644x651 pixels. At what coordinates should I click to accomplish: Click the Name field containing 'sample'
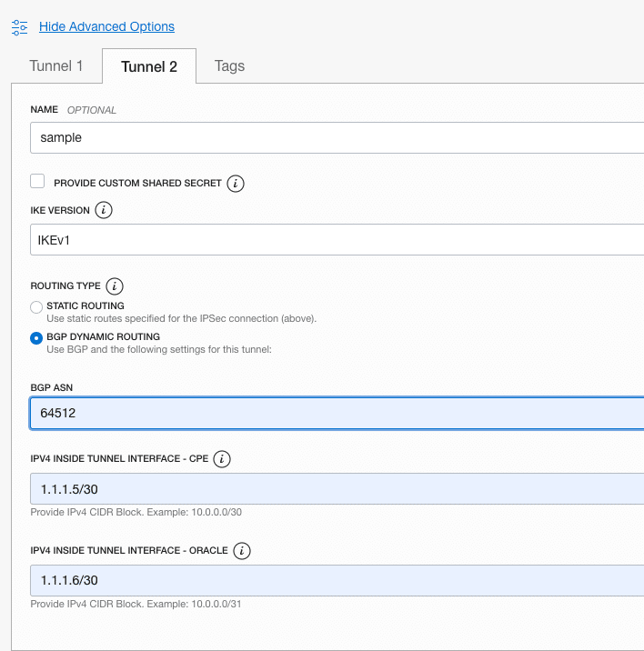337,138
